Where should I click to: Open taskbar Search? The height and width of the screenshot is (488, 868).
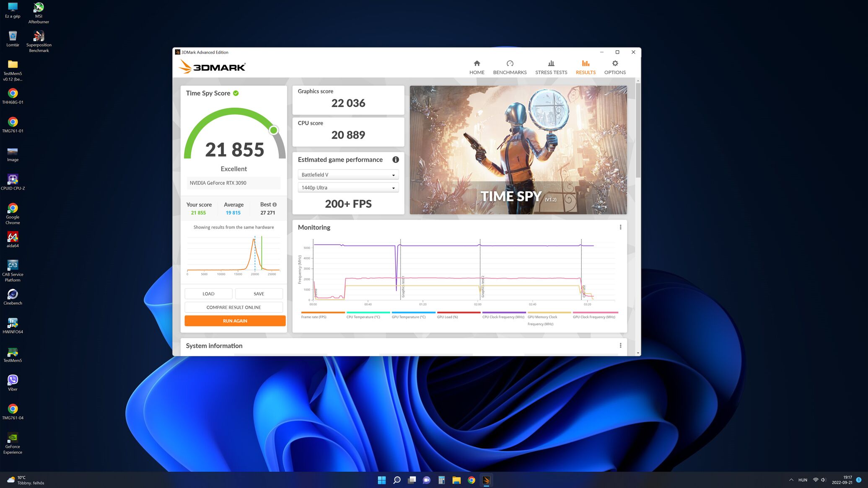pyautogui.click(x=396, y=480)
